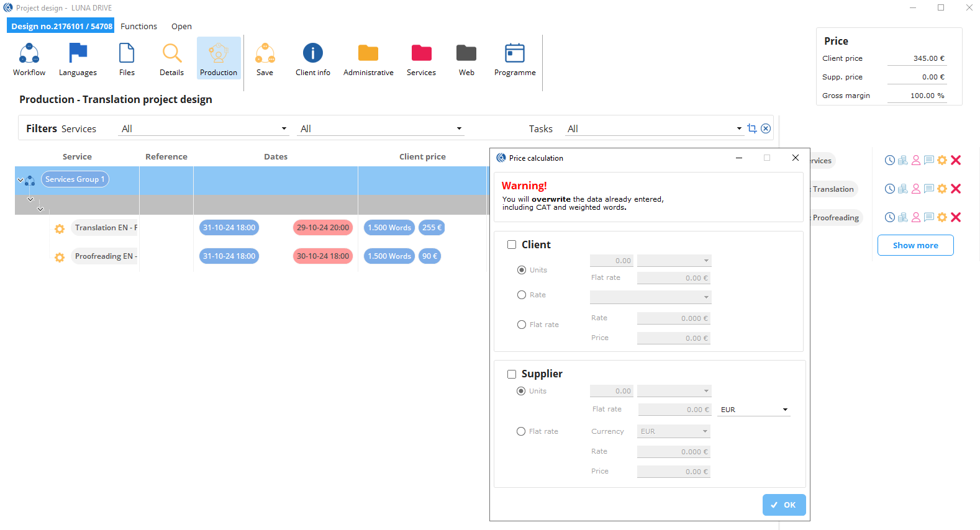Screen dimensions: 980x530
Task: Click the 29-10-24 20:00 red date badge
Action: 322,228
